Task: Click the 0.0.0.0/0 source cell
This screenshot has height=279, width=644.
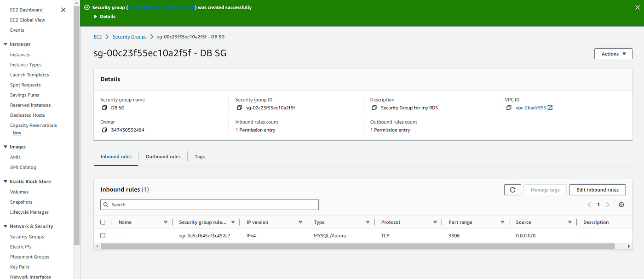Action: (x=526, y=236)
